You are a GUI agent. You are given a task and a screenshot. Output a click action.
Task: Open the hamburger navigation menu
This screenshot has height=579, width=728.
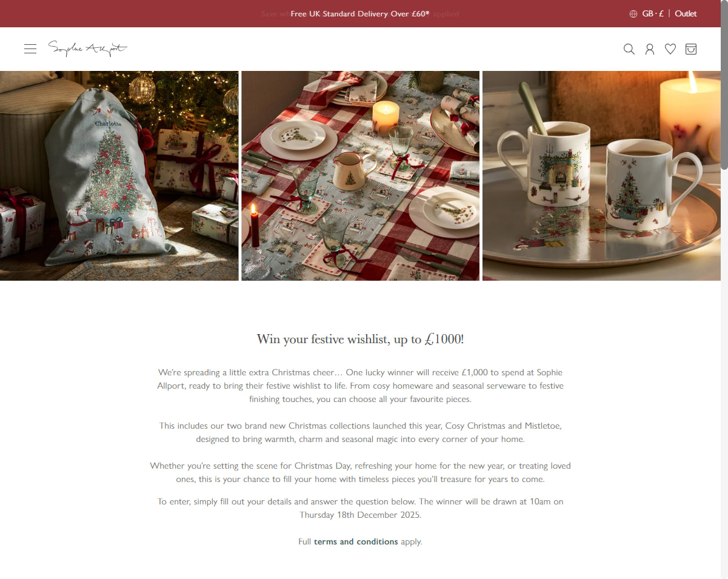coord(30,49)
